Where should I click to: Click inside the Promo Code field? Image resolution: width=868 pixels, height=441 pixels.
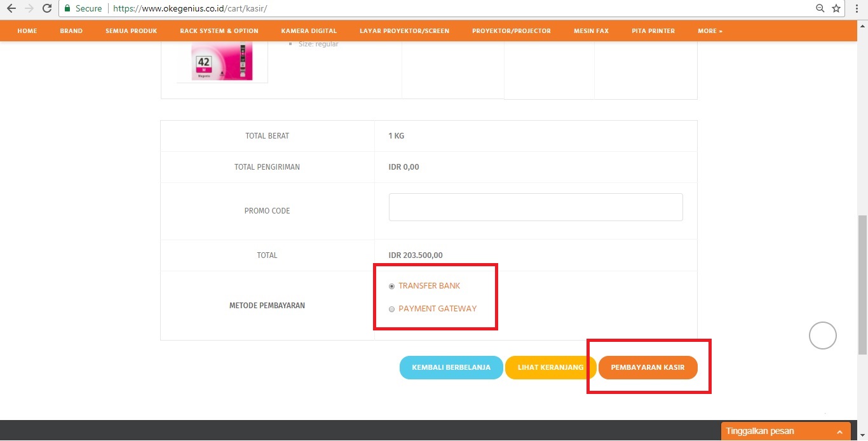(535, 207)
